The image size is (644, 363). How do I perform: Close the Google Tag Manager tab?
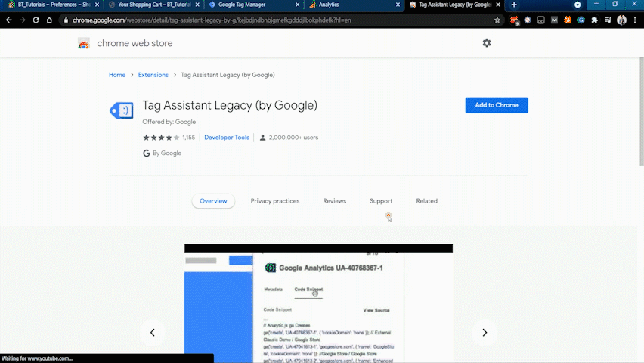pos(297,5)
